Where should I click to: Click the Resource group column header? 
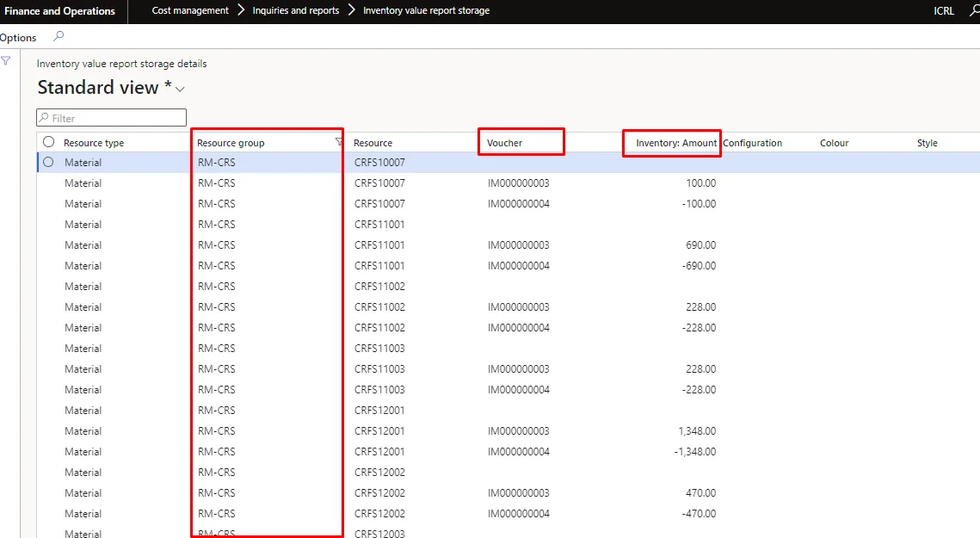coord(231,143)
